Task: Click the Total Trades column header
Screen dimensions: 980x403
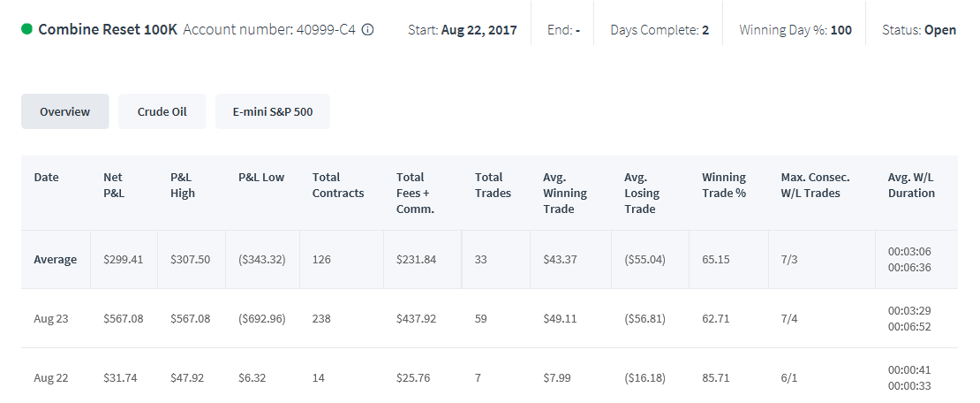Action: (x=494, y=186)
